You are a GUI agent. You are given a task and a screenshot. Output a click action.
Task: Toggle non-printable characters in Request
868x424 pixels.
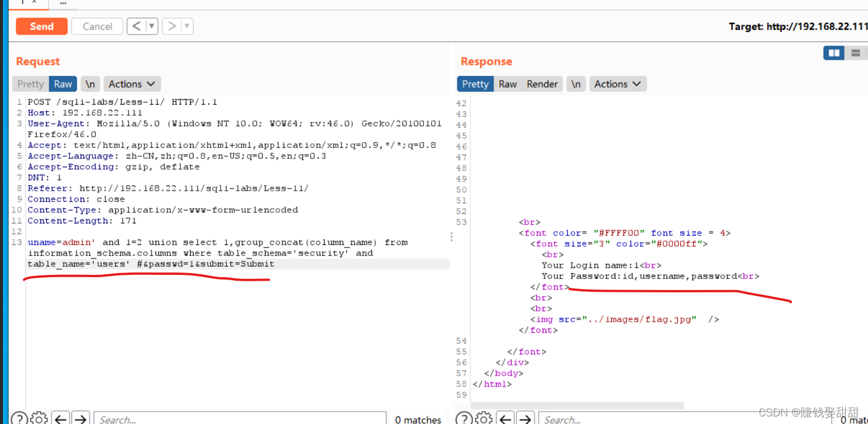click(90, 84)
